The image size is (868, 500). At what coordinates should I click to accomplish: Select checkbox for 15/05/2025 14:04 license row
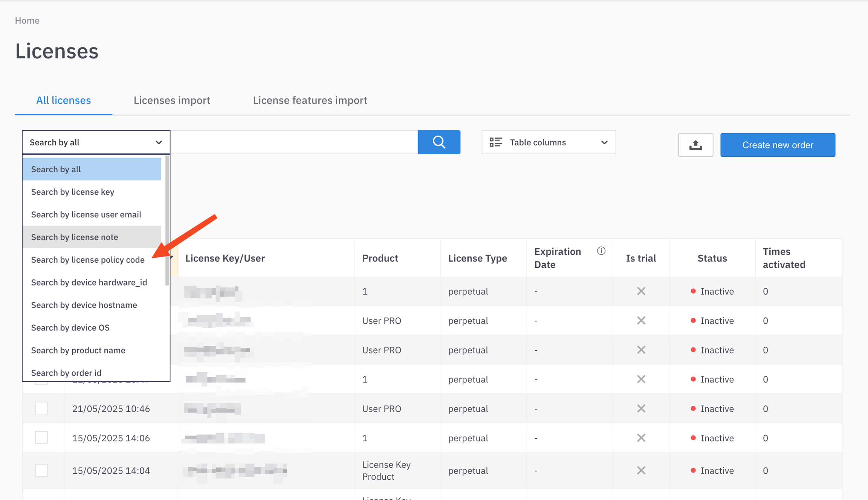tap(41, 470)
